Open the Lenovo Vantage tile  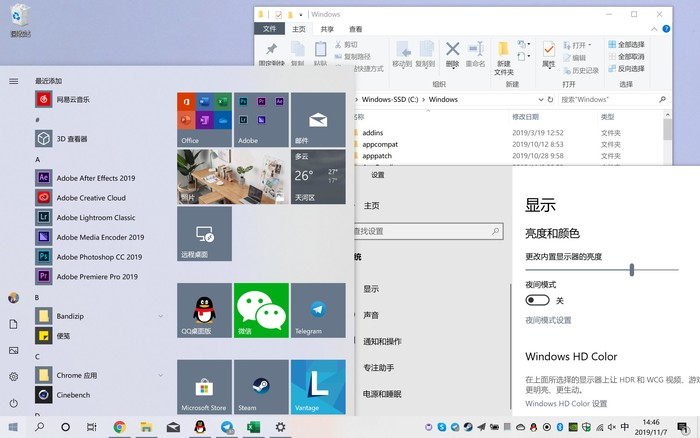318,387
